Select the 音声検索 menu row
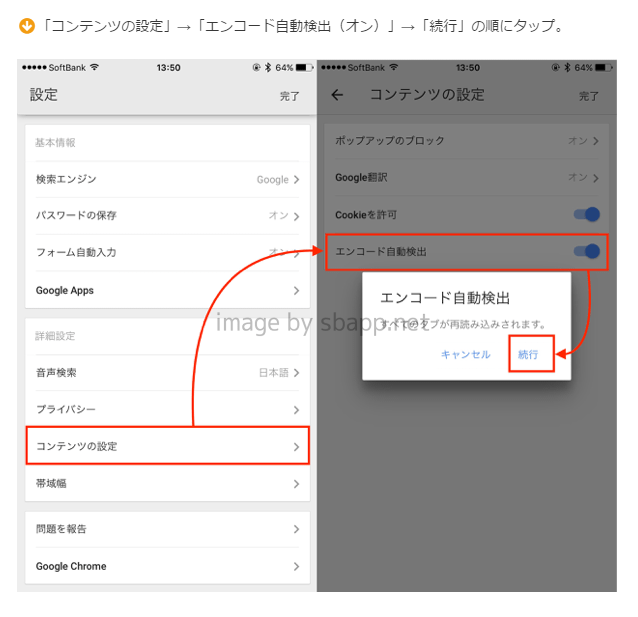 pyautogui.click(x=166, y=373)
